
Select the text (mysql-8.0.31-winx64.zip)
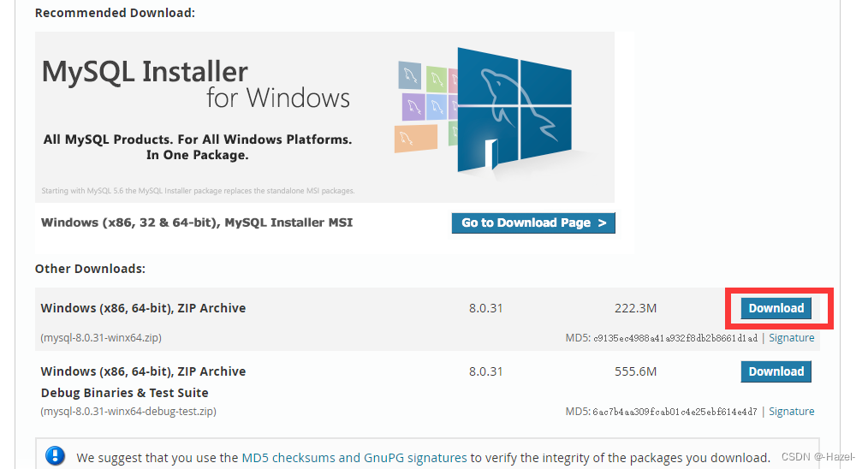click(x=101, y=338)
